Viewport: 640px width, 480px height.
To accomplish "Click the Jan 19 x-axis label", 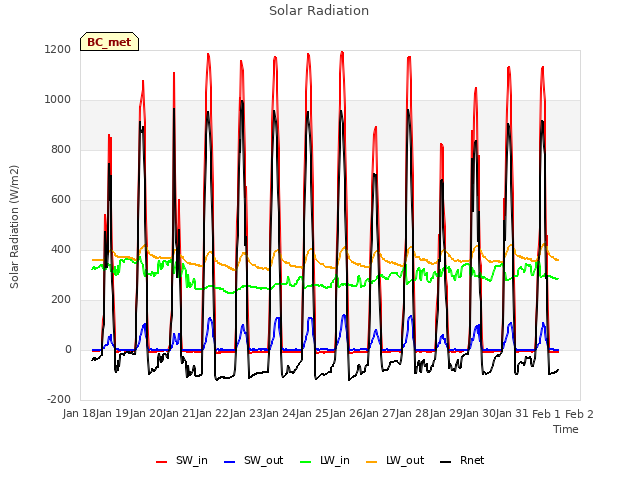I will coord(112,413).
